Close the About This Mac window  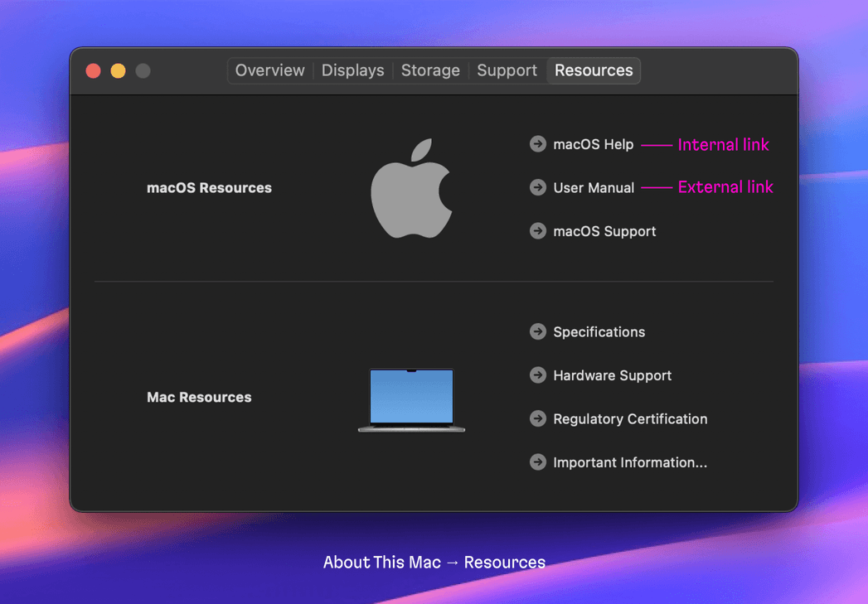[x=93, y=70]
